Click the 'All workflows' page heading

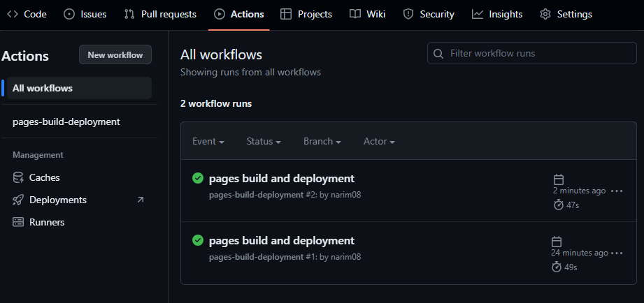point(222,54)
